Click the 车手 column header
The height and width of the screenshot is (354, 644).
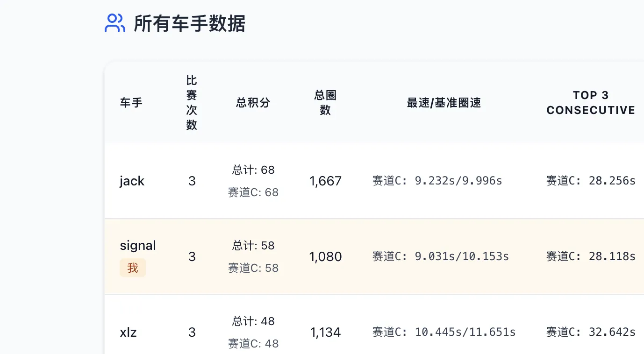(131, 103)
